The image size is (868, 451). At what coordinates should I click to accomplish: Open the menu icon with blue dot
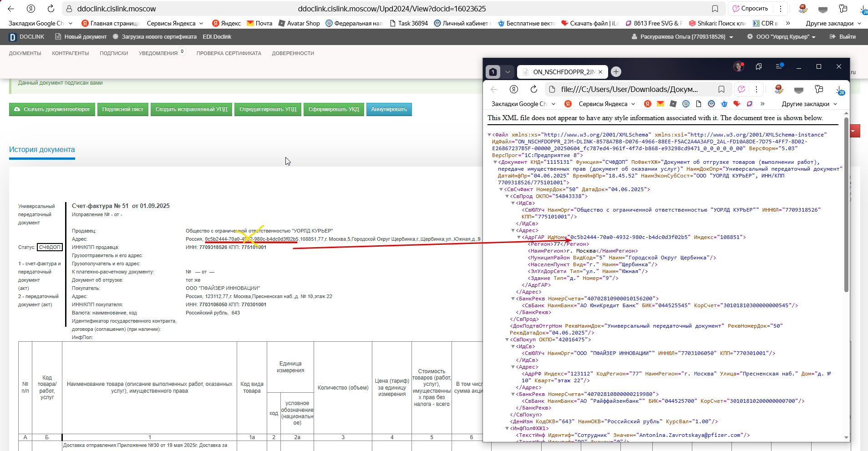(x=779, y=66)
